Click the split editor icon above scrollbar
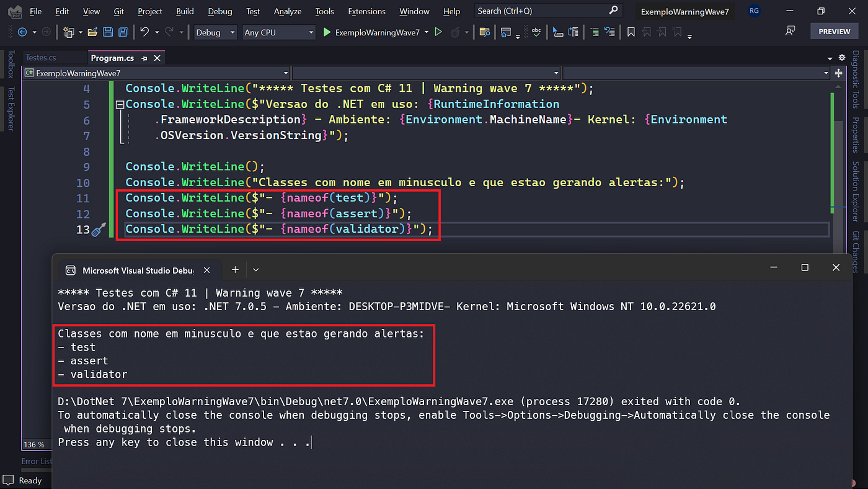This screenshot has width=868, height=489. tap(839, 73)
